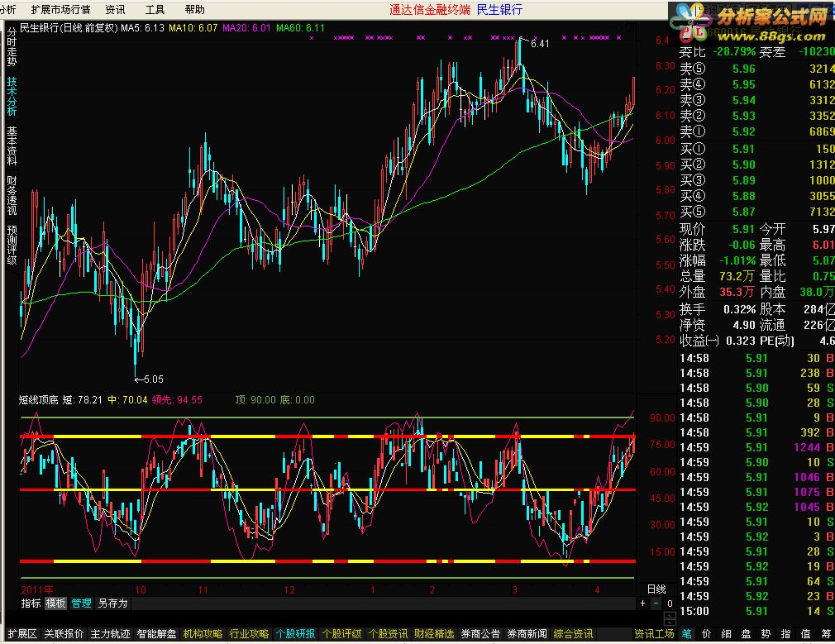Open the 智能解盘 bottom tab
This screenshot has height=644, width=835.
[x=156, y=634]
